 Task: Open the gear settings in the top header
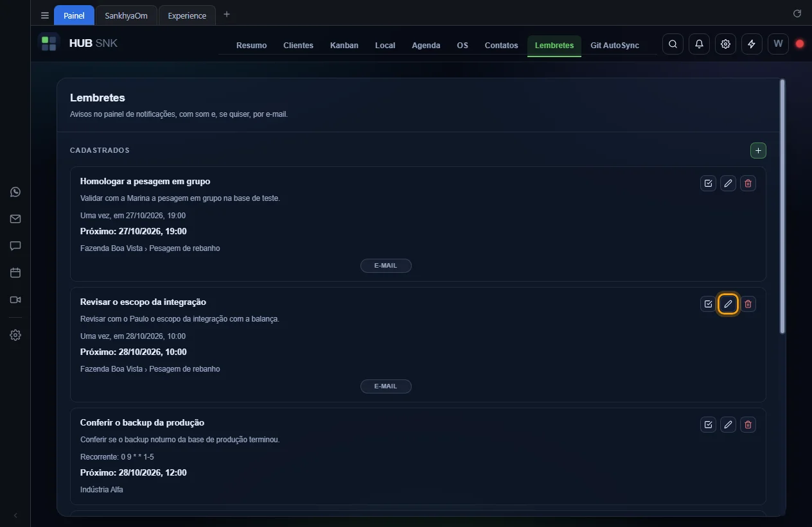(725, 44)
